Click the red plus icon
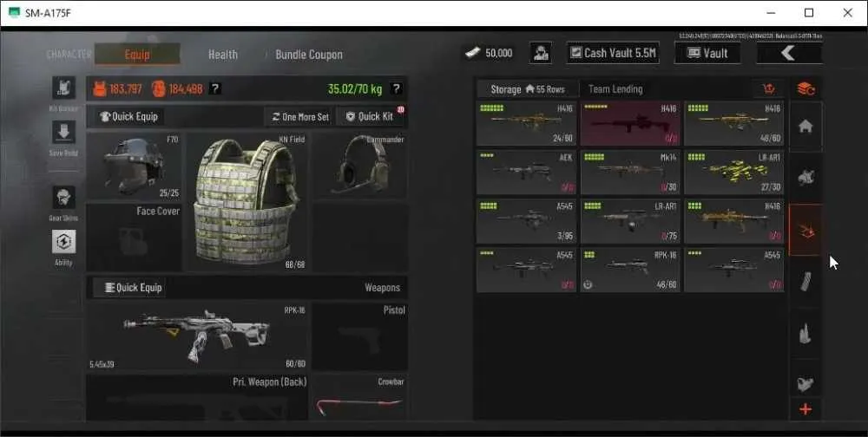868x437 pixels. [x=806, y=409]
